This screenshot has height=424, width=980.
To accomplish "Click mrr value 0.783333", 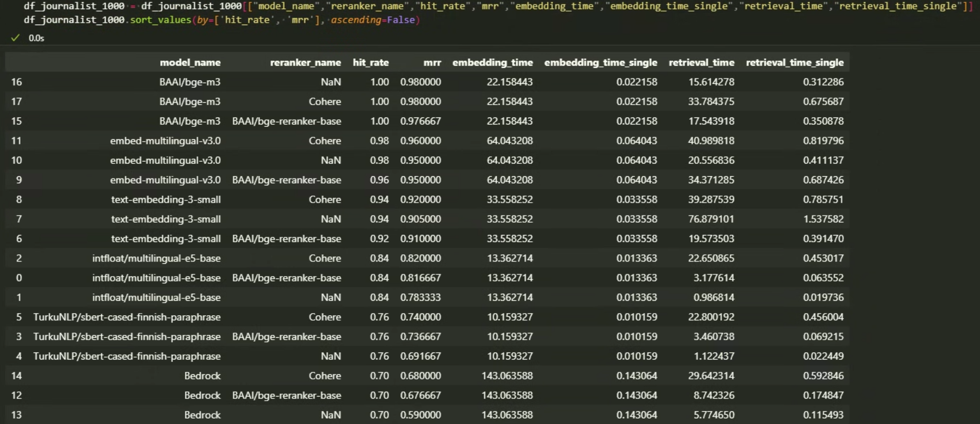I will (x=420, y=297).
